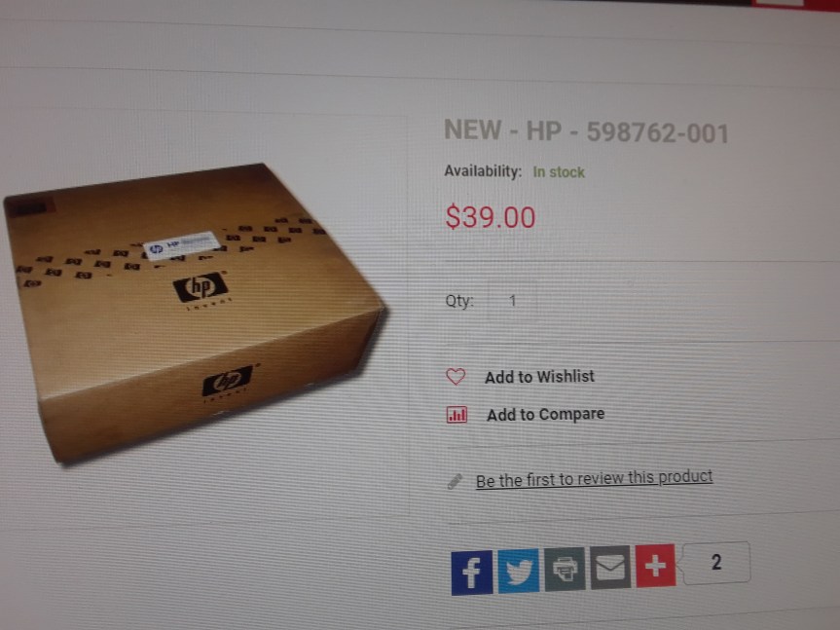Click the heart icon beside Add to Wishlist

tap(456, 377)
